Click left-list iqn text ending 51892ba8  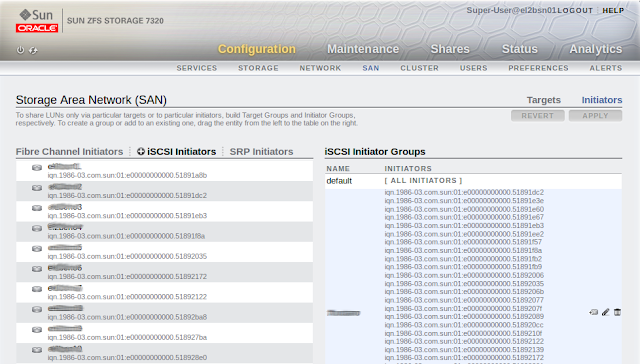point(127,317)
